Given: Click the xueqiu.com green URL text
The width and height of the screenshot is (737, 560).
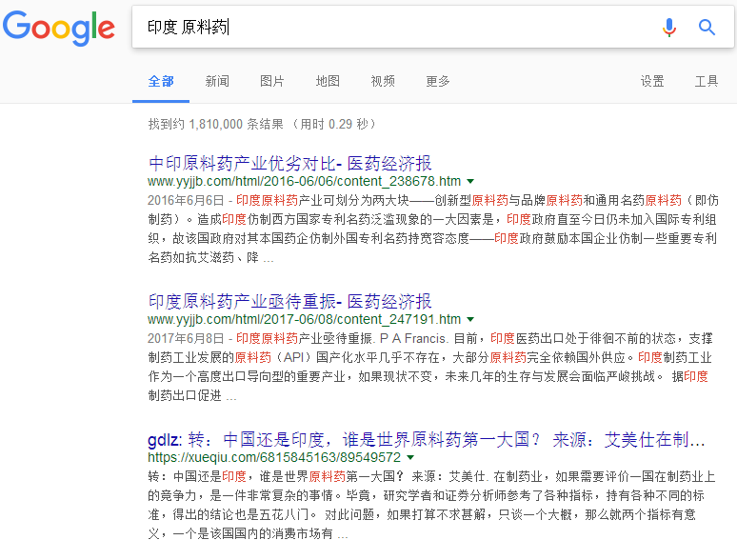Looking at the screenshot, I should [274, 458].
